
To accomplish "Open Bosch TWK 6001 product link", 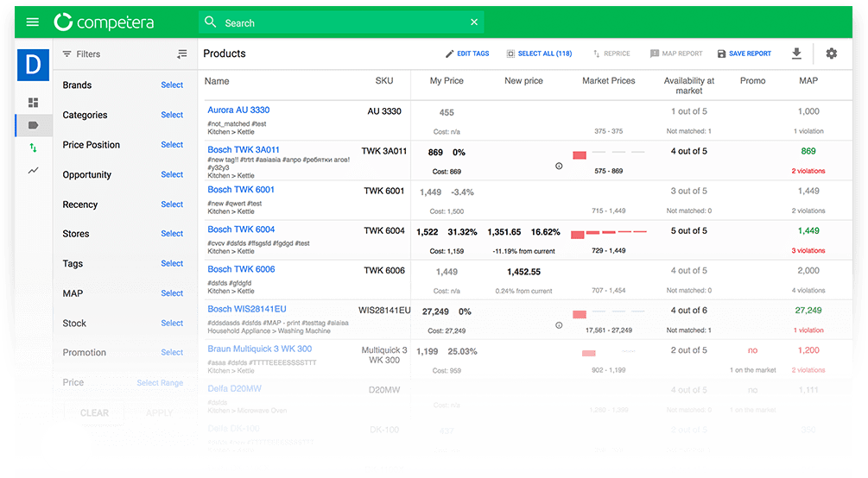I will [241, 189].
